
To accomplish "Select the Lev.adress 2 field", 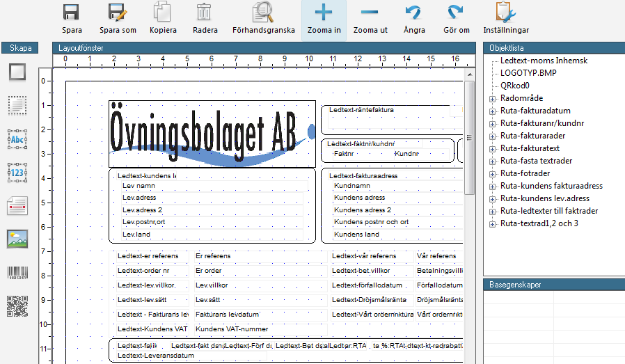I will (212, 210).
